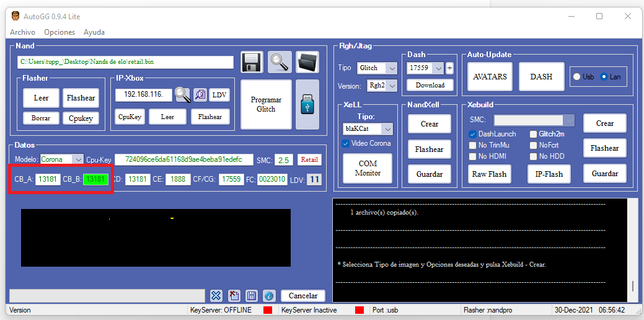The height and width of the screenshot is (320, 644).
Task: Click the floppy disk save icon in Nand
Action: pos(251,62)
